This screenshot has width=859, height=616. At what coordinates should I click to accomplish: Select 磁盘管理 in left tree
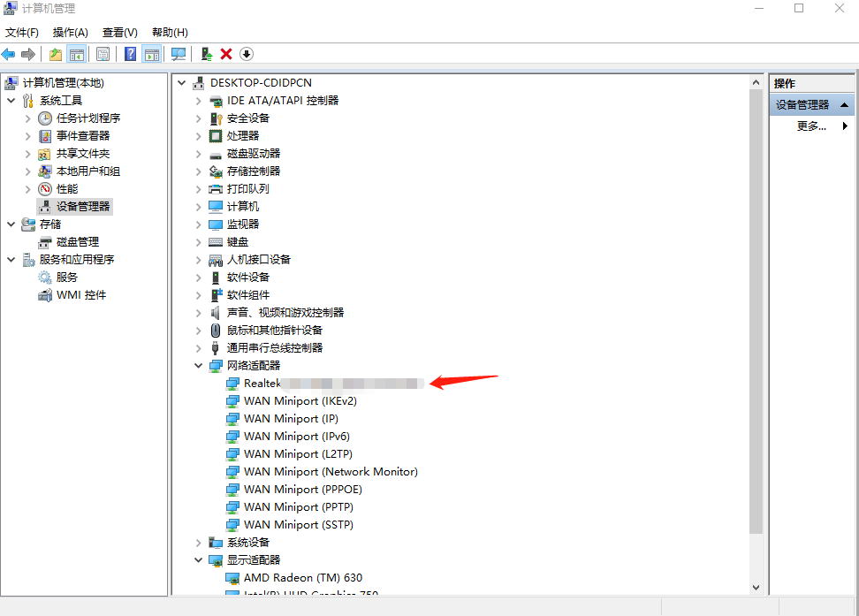click(78, 241)
